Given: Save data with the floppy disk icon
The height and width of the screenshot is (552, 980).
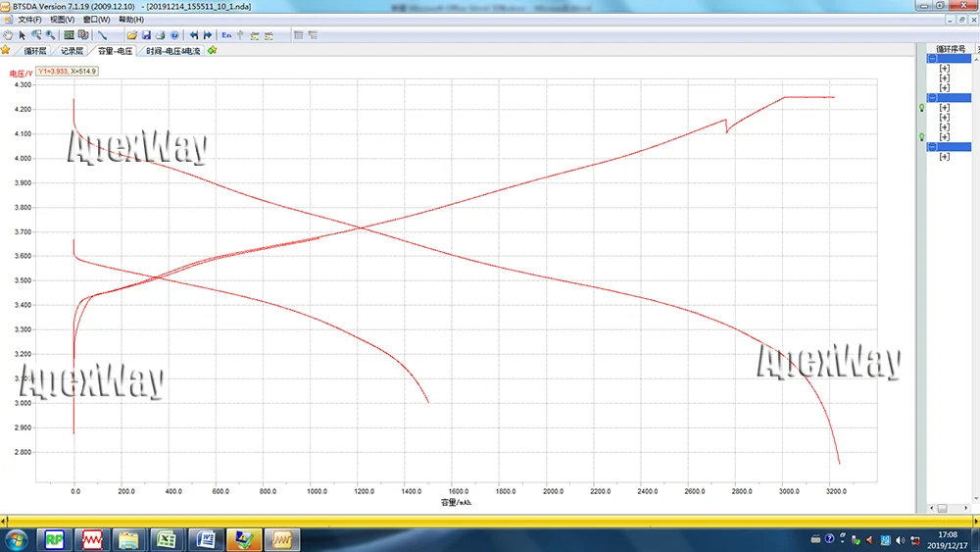Looking at the screenshot, I should point(146,35).
